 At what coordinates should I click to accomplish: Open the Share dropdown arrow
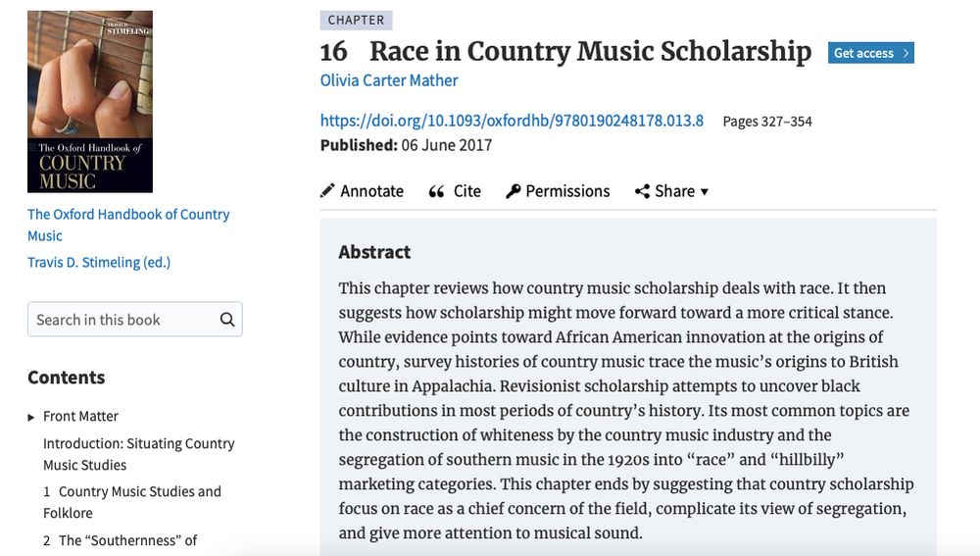pos(705,191)
